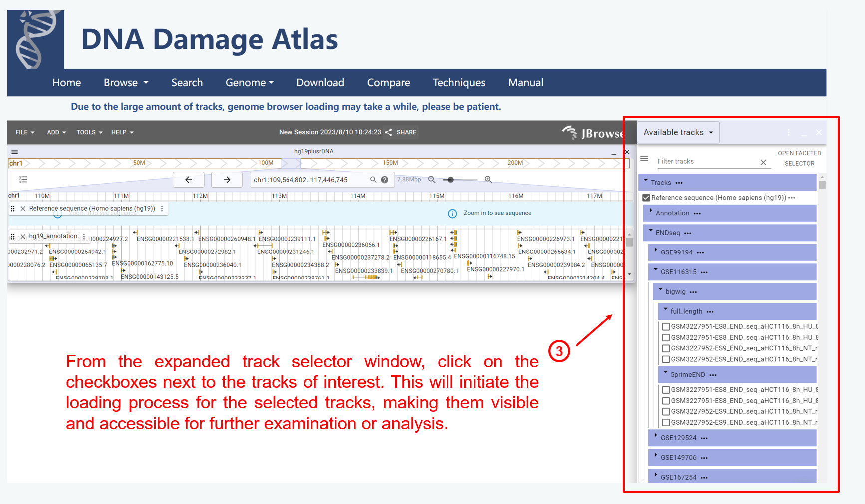Adjust the zoom level slider
The height and width of the screenshot is (504, 865).
point(450,180)
